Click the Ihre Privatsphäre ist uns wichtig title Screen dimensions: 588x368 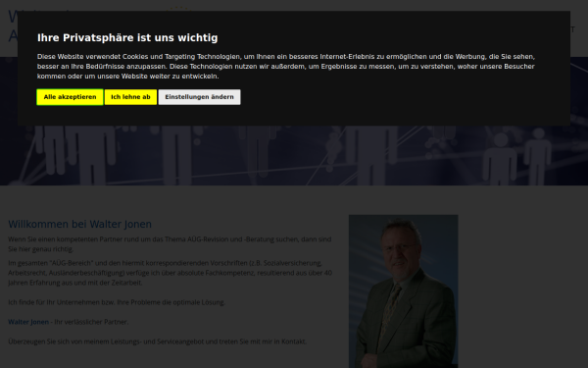pyautogui.click(x=127, y=37)
